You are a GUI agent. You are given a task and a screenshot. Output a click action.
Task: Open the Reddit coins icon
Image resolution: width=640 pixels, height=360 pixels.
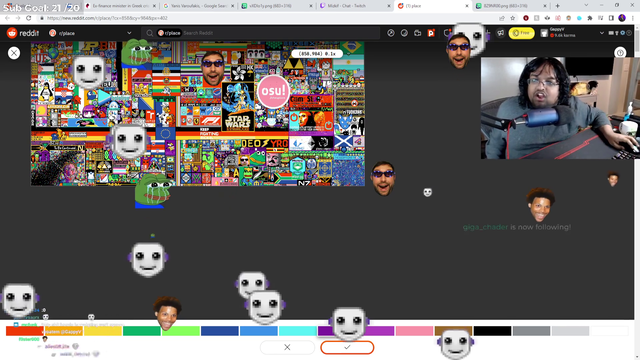point(404,33)
